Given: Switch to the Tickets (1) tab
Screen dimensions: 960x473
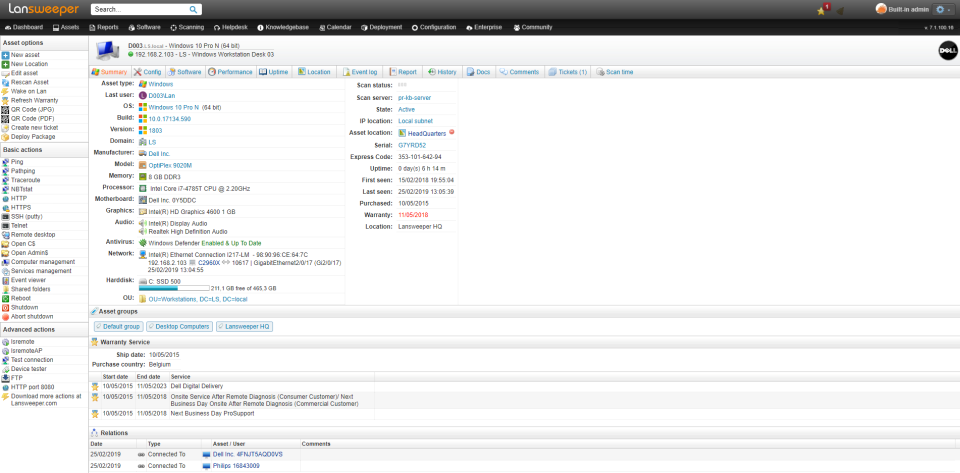Looking at the screenshot, I should (568, 72).
